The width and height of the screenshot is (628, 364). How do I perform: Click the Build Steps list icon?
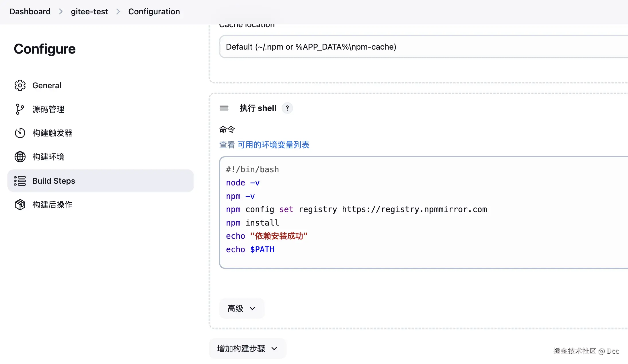coord(20,181)
